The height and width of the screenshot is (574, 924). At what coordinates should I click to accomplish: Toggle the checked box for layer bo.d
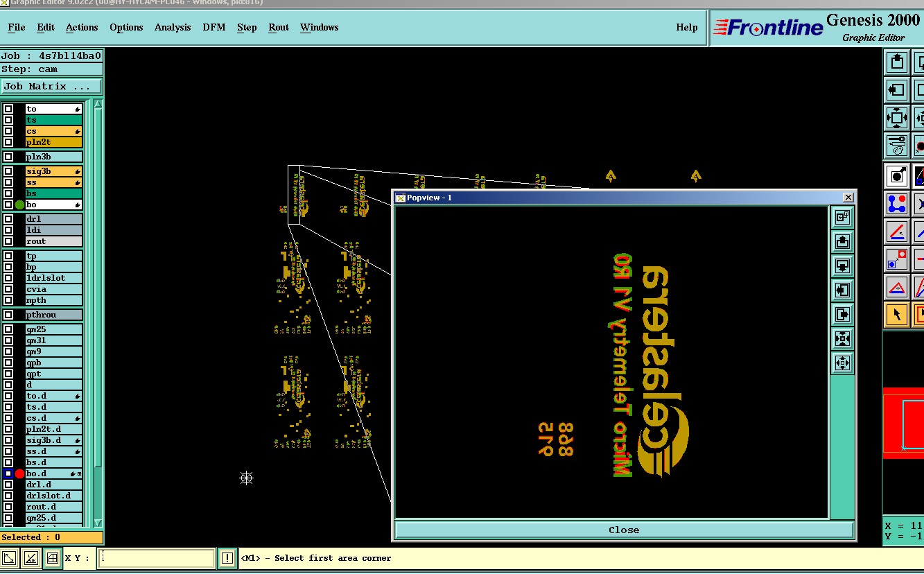(8, 473)
